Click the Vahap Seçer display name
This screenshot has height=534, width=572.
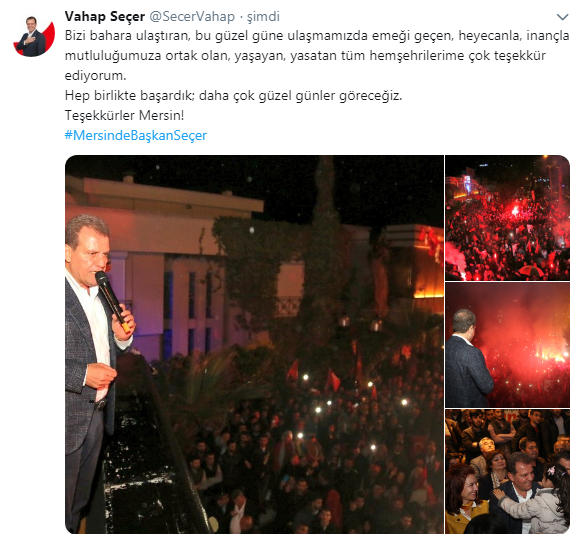click(x=105, y=16)
